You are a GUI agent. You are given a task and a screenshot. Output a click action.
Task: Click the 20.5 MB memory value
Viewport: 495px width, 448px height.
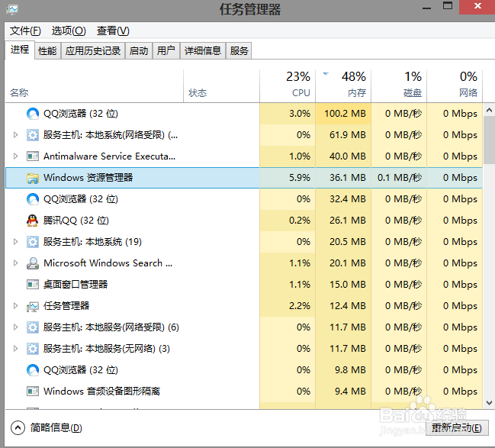[348, 242]
